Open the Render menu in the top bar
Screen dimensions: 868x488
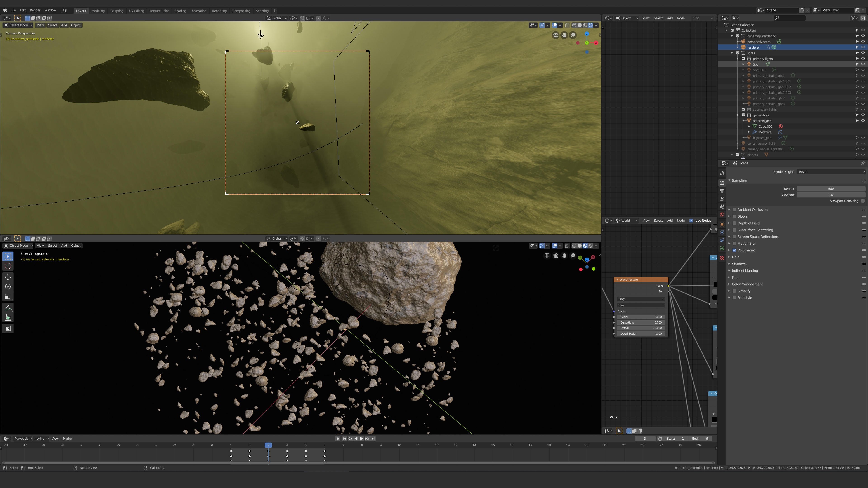pos(35,10)
